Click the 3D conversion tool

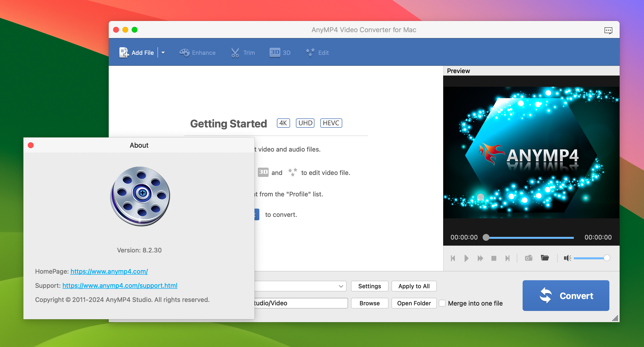point(280,52)
